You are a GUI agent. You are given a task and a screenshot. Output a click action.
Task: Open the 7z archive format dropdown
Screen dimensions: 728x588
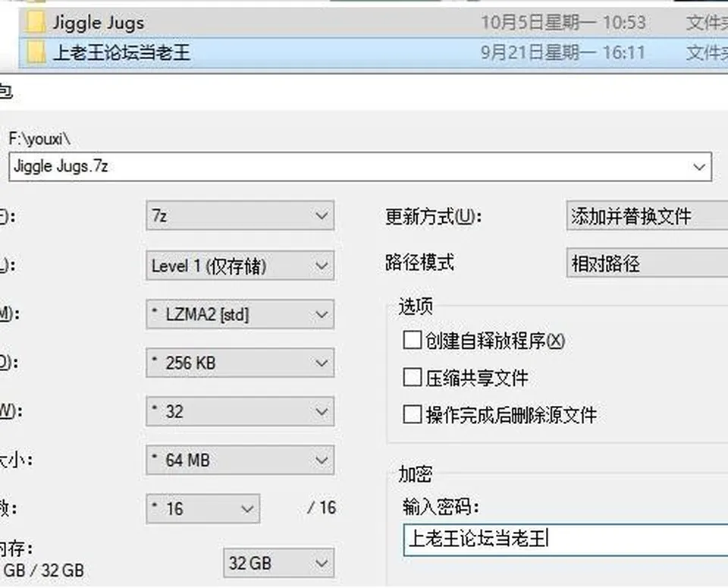tap(240, 215)
